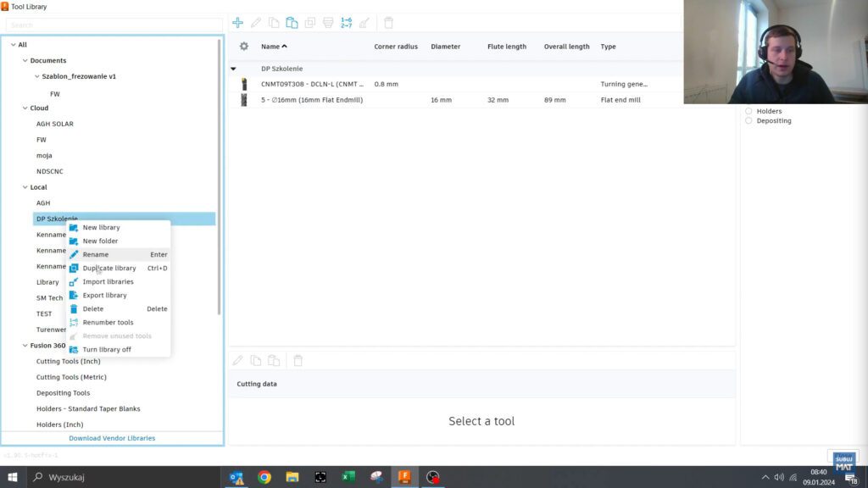The image size is (868, 488).
Task: Choose Export library from context menu
Action: point(104,295)
